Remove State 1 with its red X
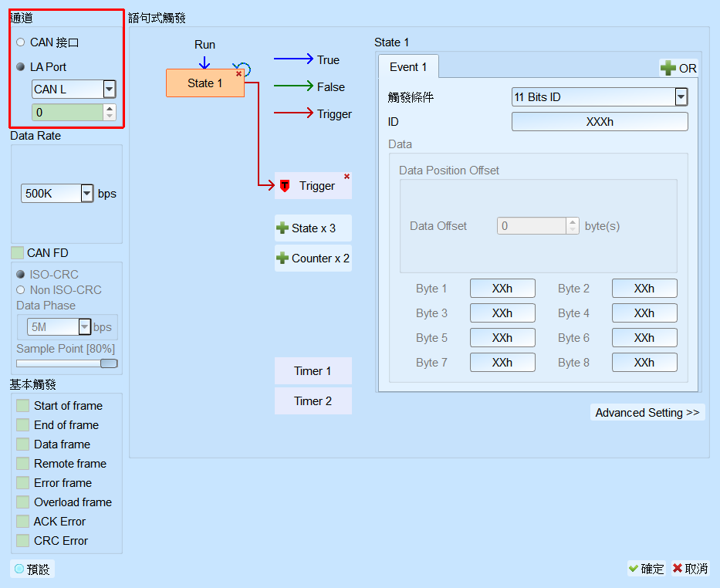The width and height of the screenshot is (720, 588). (x=238, y=73)
